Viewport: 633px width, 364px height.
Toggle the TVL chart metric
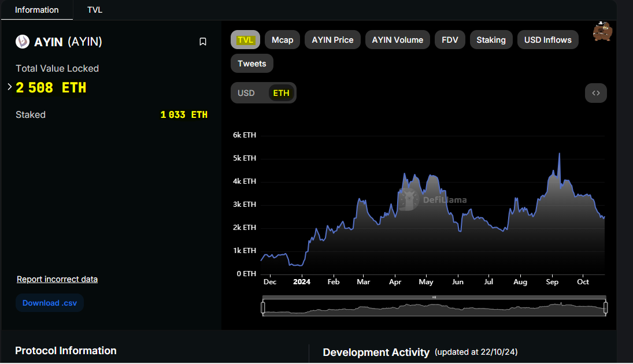(x=245, y=40)
